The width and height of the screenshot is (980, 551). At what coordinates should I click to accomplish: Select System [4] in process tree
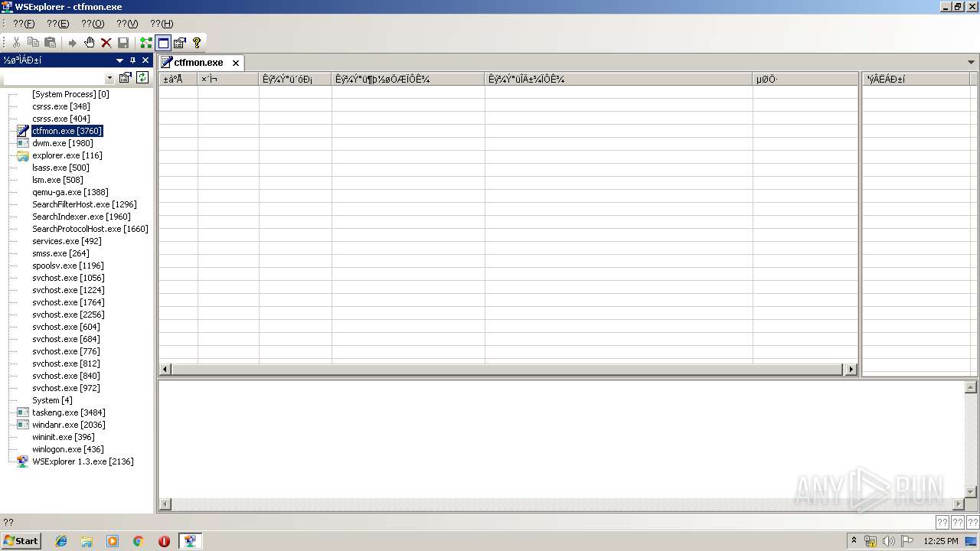(52, 400)
